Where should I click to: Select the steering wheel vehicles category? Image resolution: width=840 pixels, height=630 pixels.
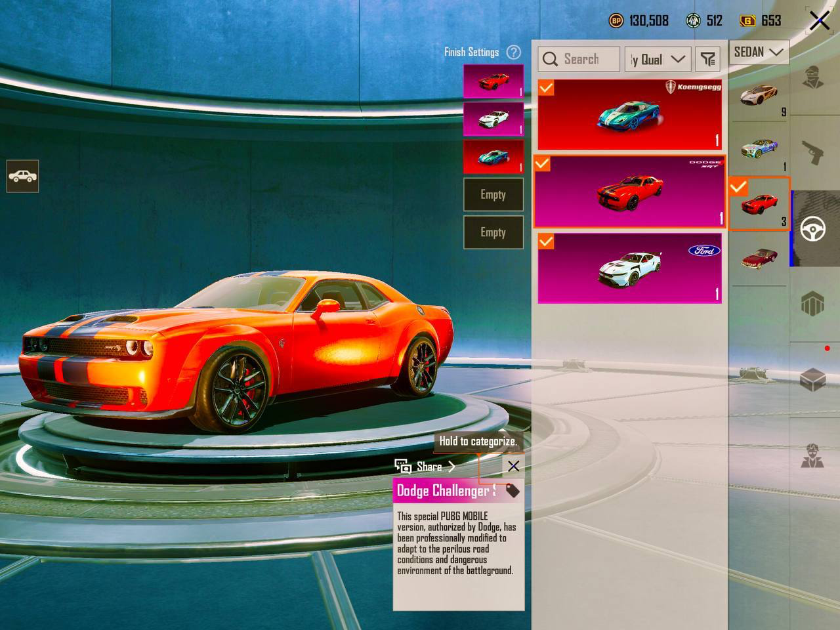point(813,229)
